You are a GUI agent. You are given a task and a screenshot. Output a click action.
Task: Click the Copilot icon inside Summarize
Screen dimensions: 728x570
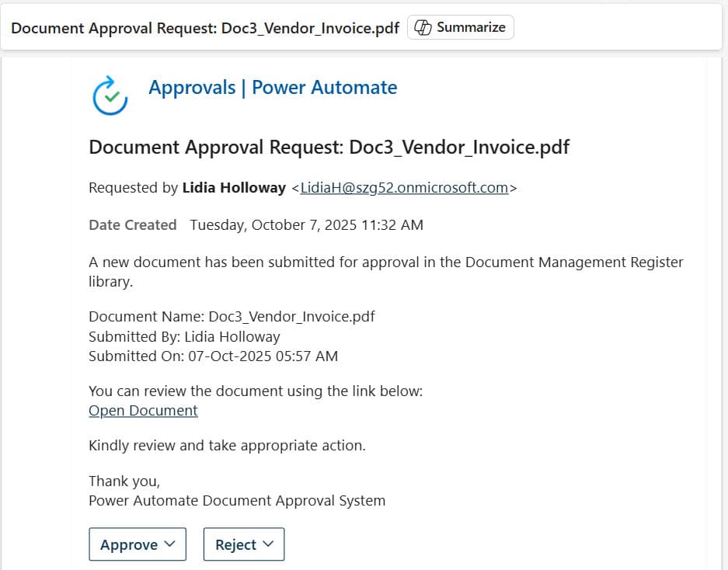tap(423, 27)
